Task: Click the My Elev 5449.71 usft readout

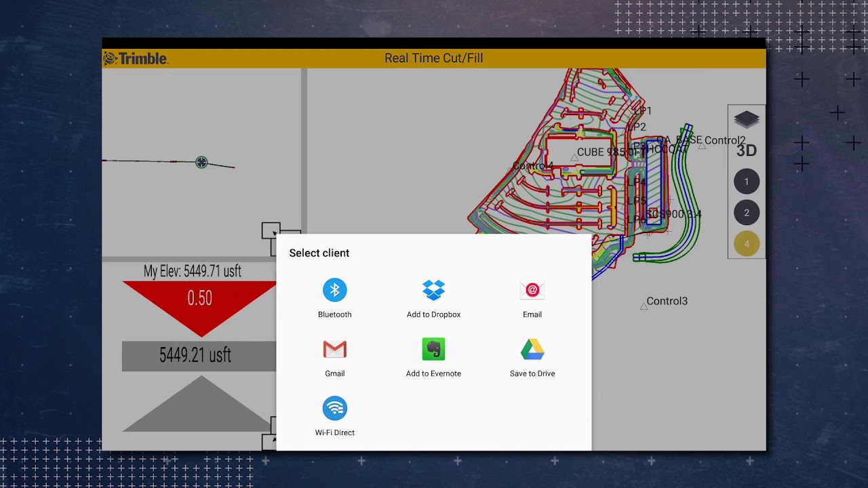Action: tap(193, 271)
